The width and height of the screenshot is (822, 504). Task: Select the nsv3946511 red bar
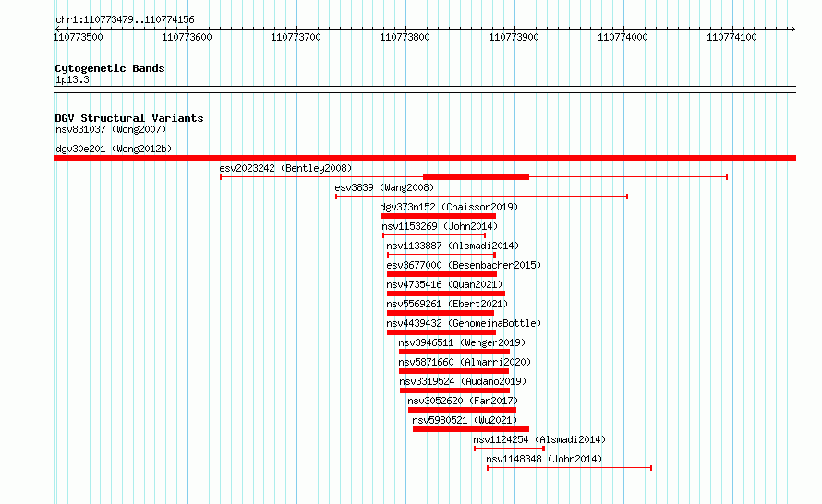tap(454, 352)
